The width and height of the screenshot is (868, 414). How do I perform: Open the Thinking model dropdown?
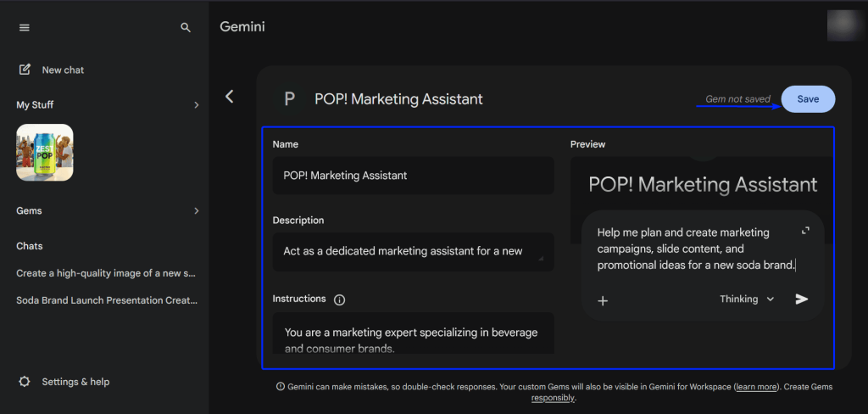pyautogui.click(x=747, y=299)
